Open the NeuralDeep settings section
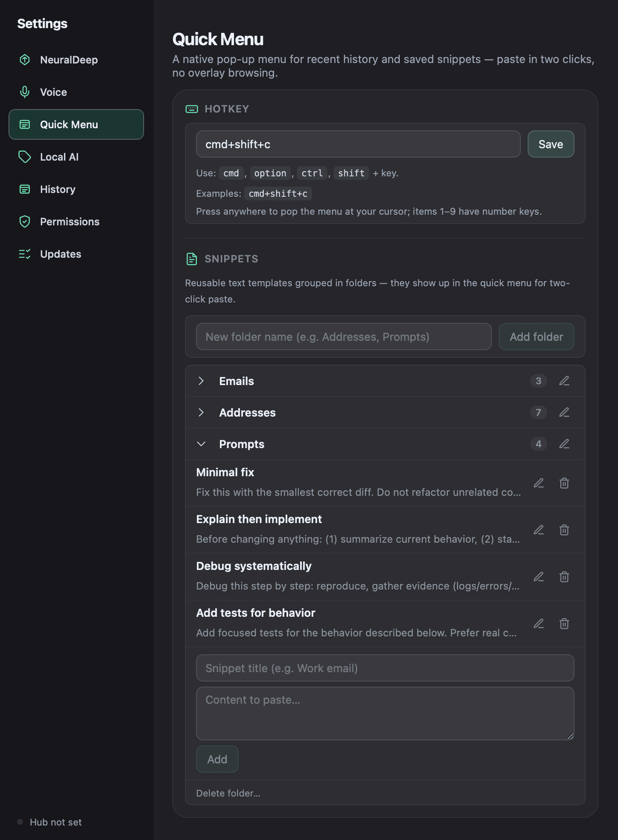The width and height of the screenshot is (618, 840). tap(76, 60)
